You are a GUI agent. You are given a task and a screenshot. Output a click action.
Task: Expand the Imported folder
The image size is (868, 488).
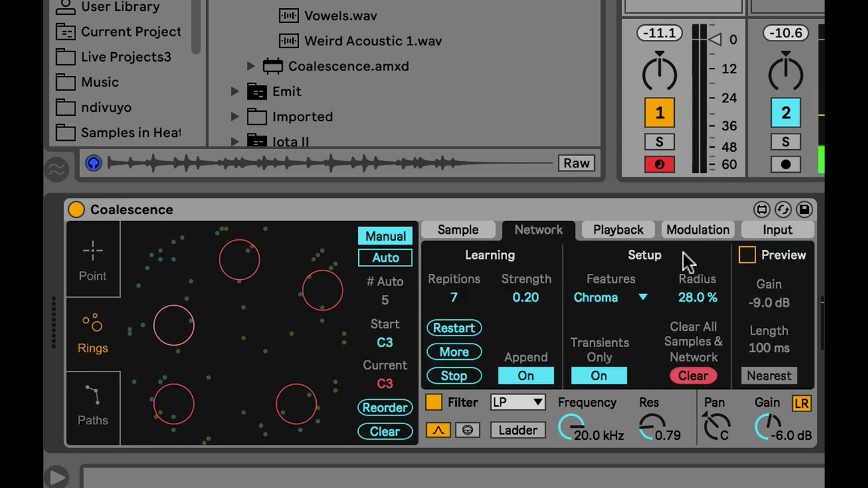pos(235,117)
